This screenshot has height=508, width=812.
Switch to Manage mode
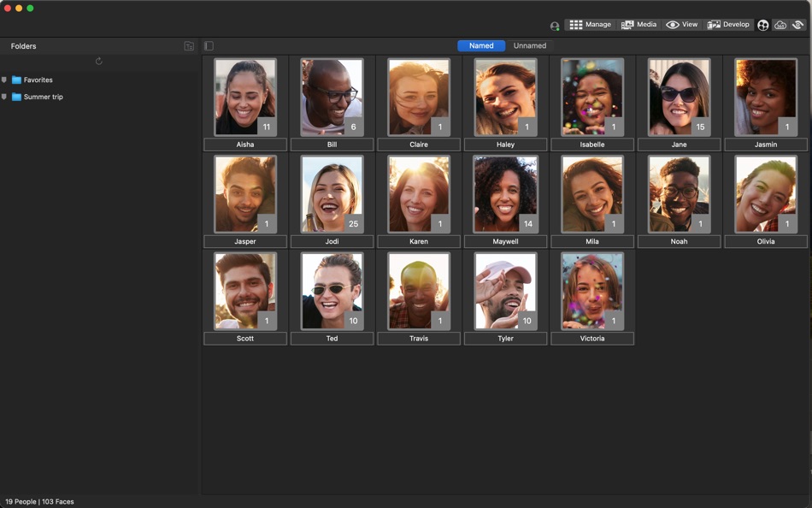click(x=591, y=24)
